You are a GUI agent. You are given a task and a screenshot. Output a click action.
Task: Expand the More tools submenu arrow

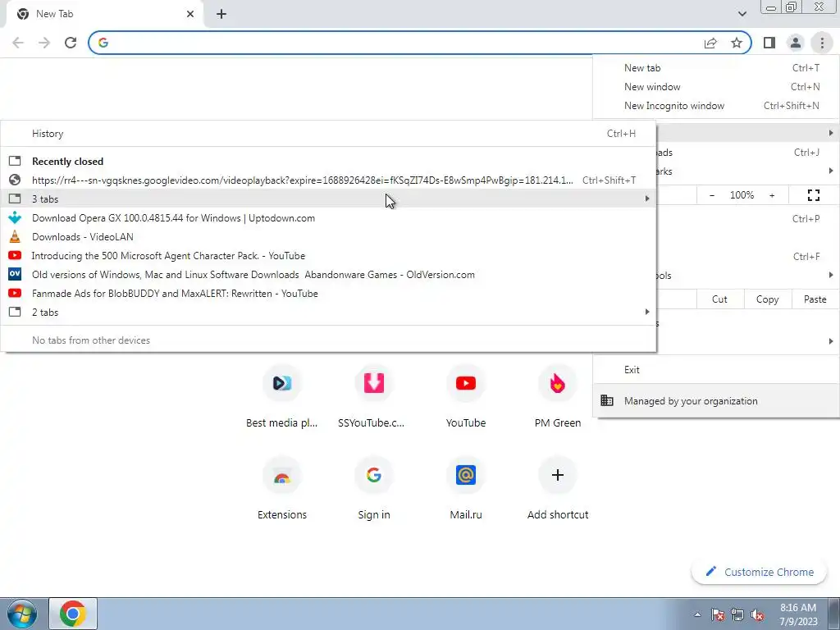830,275
